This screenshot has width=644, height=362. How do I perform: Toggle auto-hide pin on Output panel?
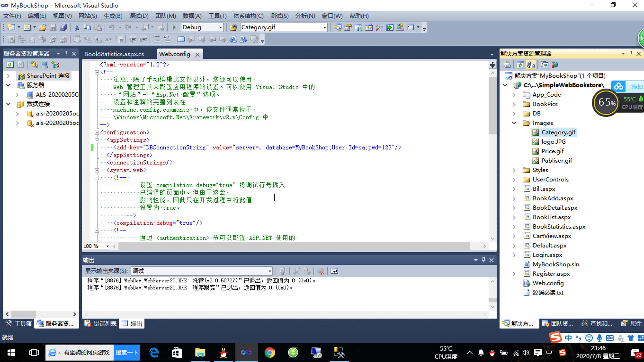pos(484,260)
